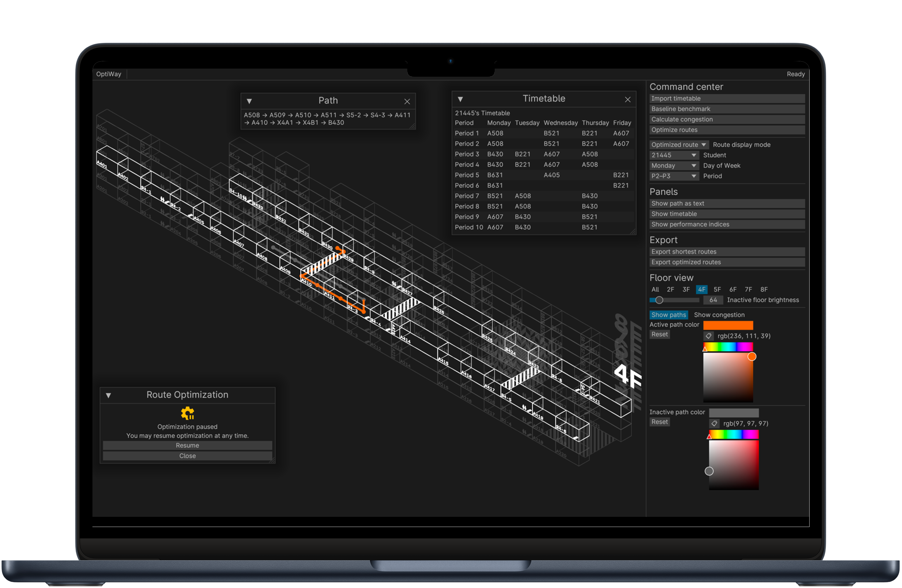The height and width of the screenshot is (588, 902).
Task: Collapse the Route Optimization panel triangle
Action: pos(108,395)
